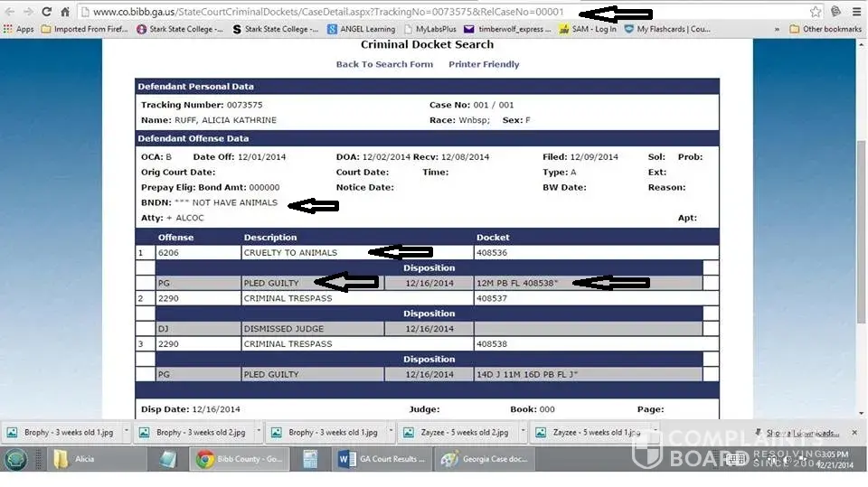Go back with the browser back arrow
868x487 pixels.
[10, 12]
